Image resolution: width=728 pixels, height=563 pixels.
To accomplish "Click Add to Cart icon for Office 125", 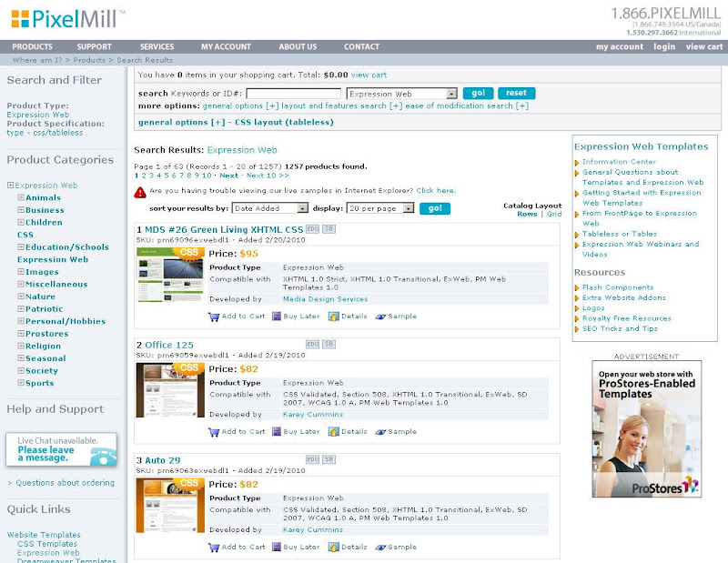I will pyautogui.click(x=214, y=432).
